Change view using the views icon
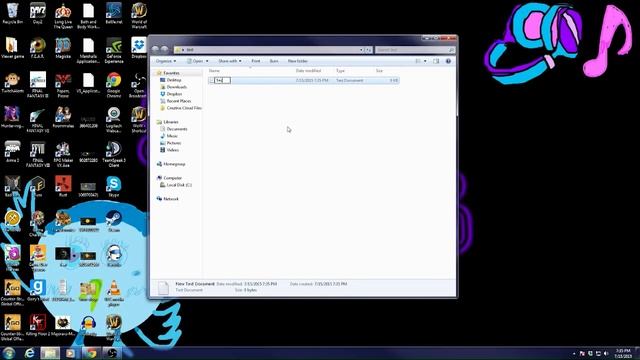The height and width of the screenshot is (360, 640). click(x=418, y=61)
